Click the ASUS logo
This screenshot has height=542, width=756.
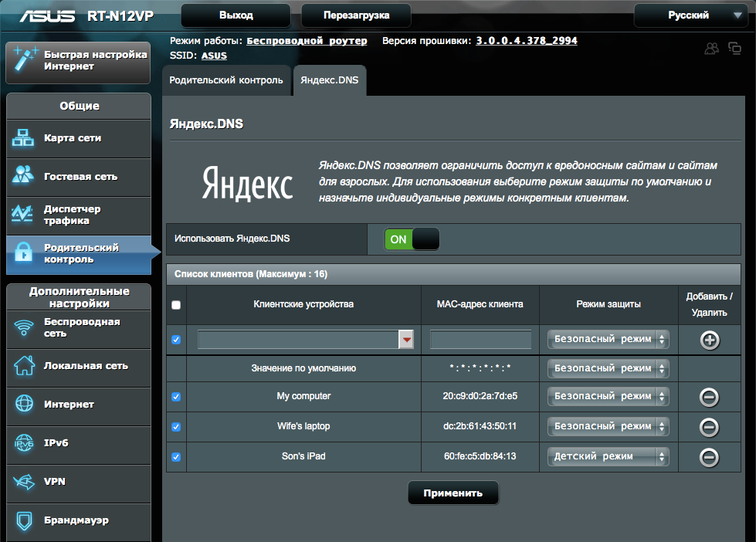coord(47,16)
